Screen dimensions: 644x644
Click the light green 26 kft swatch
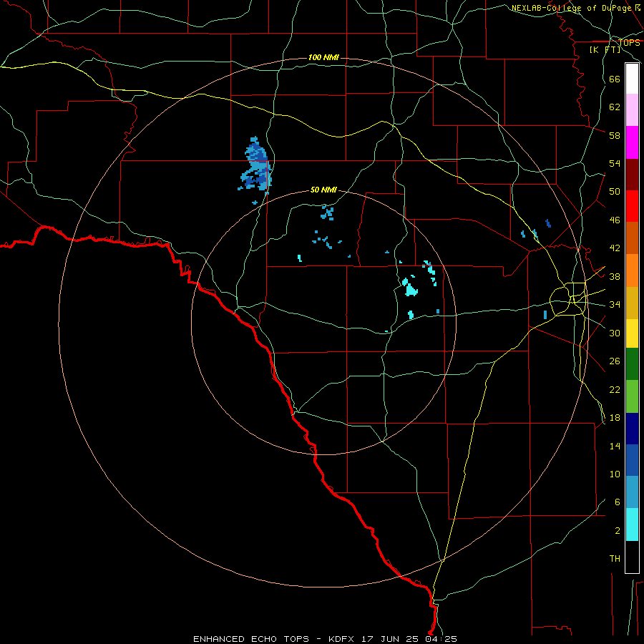(632, 396)
